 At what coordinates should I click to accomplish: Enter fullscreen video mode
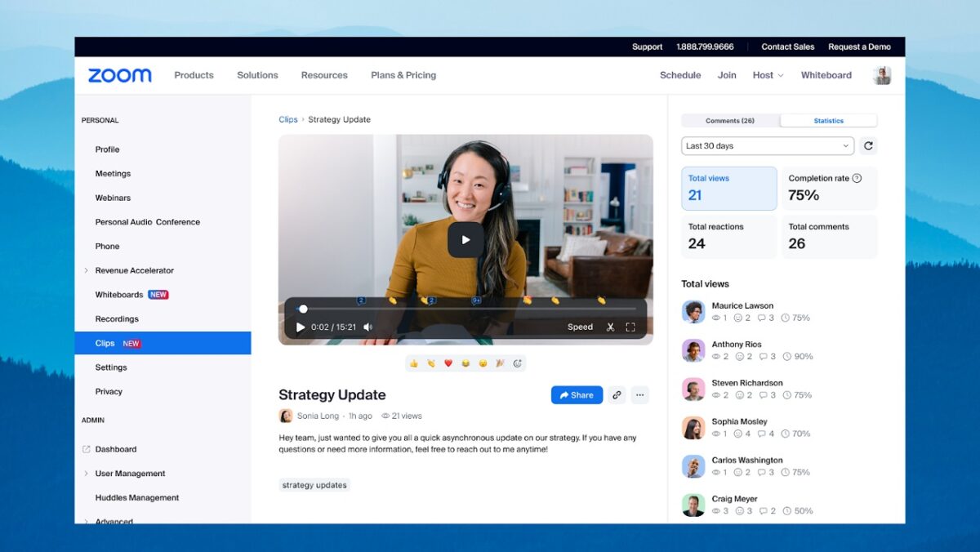click(631, 327)
